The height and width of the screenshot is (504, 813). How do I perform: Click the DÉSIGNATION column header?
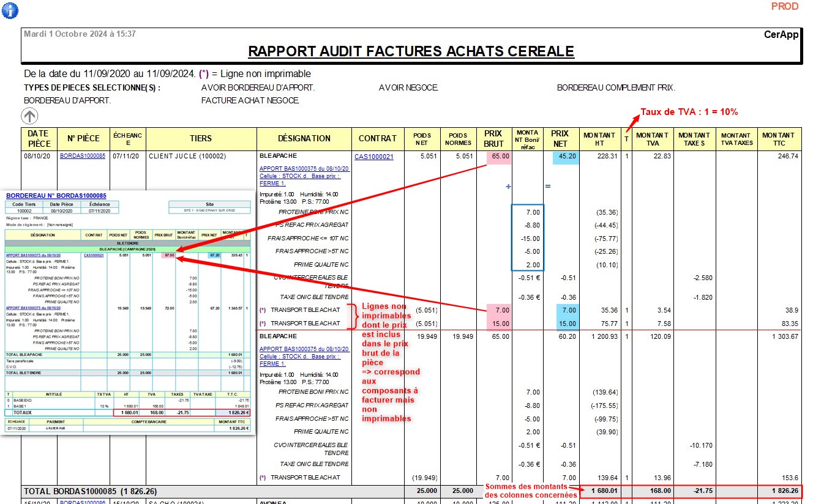304,139
